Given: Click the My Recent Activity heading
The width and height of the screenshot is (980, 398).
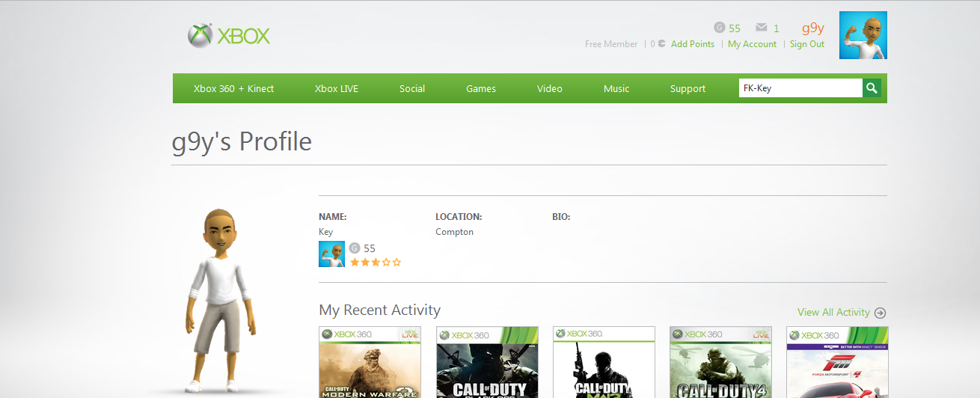Looking at the screenshot, I should click(379, 310).
